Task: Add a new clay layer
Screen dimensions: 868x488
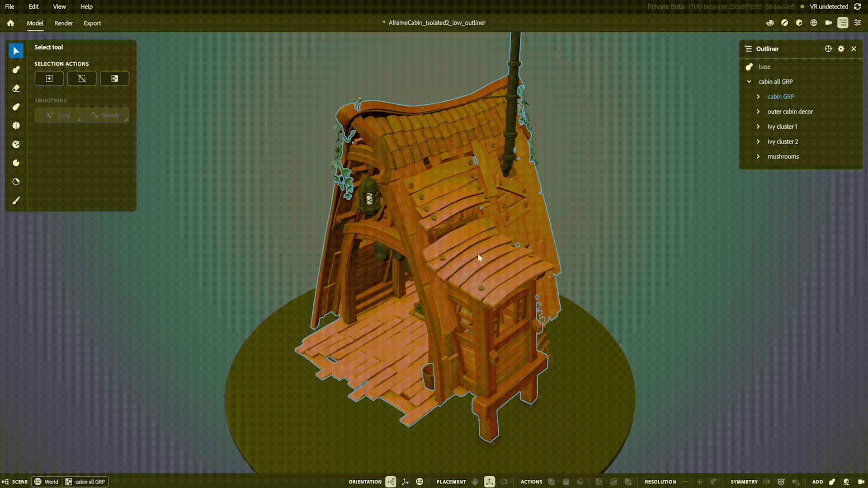Action: point(832,482)
